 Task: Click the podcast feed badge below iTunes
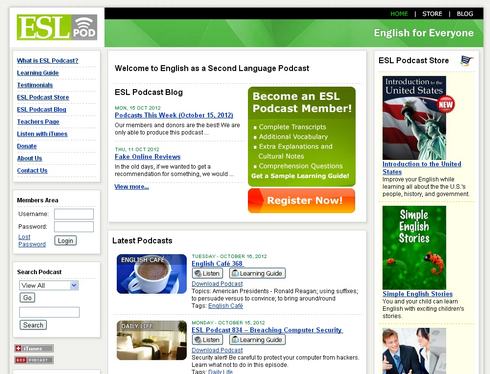(34, 360)
